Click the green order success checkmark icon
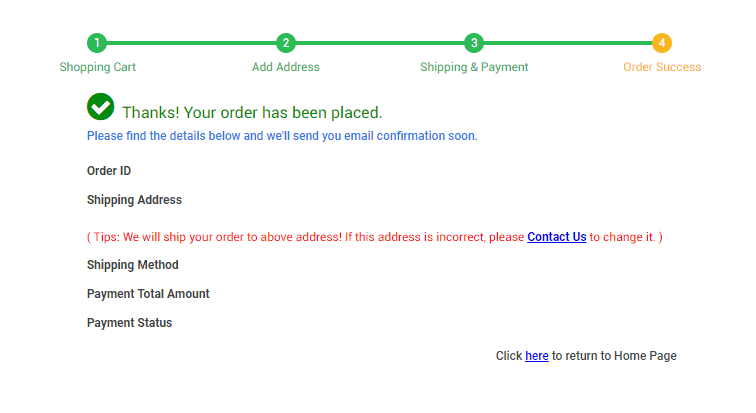This screenshot has height=413, width=756. click(101, 107)
